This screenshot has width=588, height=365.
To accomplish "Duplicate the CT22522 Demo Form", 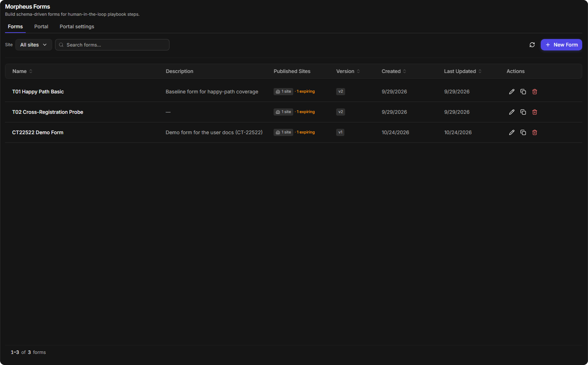I will click(x=523, y=132).
